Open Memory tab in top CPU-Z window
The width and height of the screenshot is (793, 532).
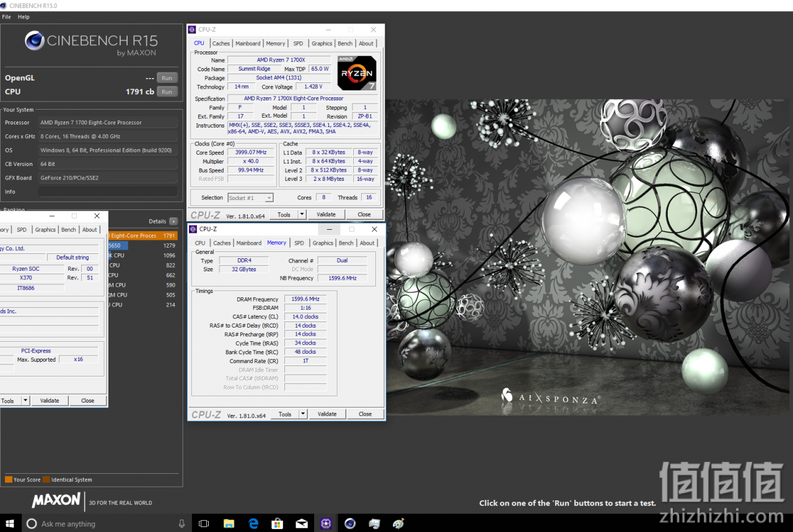(276, 43)
